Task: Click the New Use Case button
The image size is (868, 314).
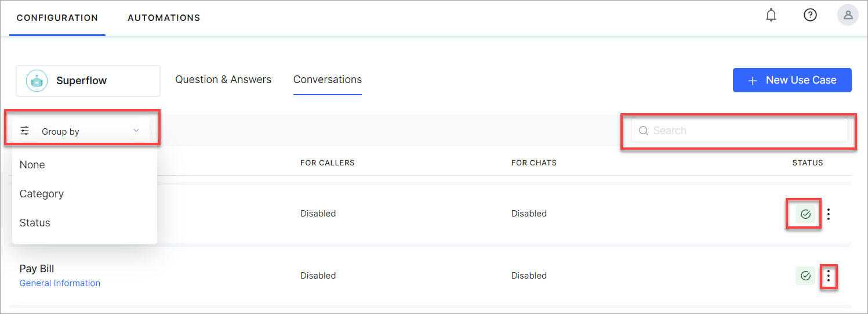Action: (x=791, y=80)
